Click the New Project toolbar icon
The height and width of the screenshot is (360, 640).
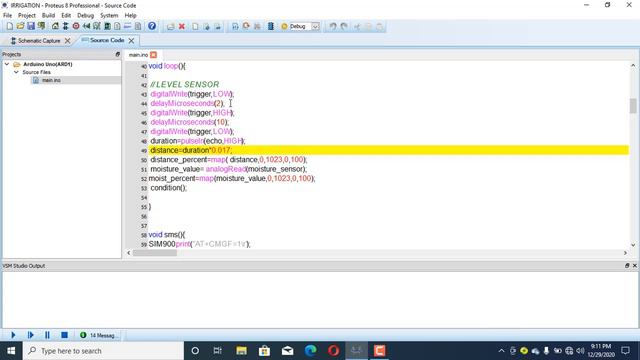[x=9, y=26]
